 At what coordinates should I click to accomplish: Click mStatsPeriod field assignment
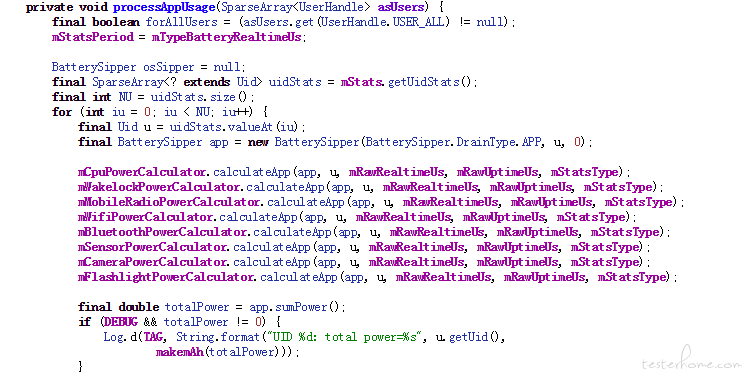93,37
